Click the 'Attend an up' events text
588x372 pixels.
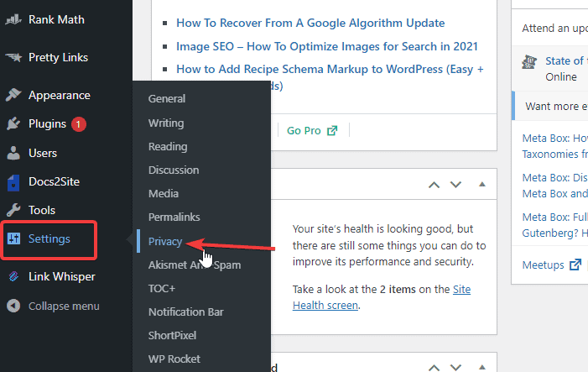coord(554,29)
